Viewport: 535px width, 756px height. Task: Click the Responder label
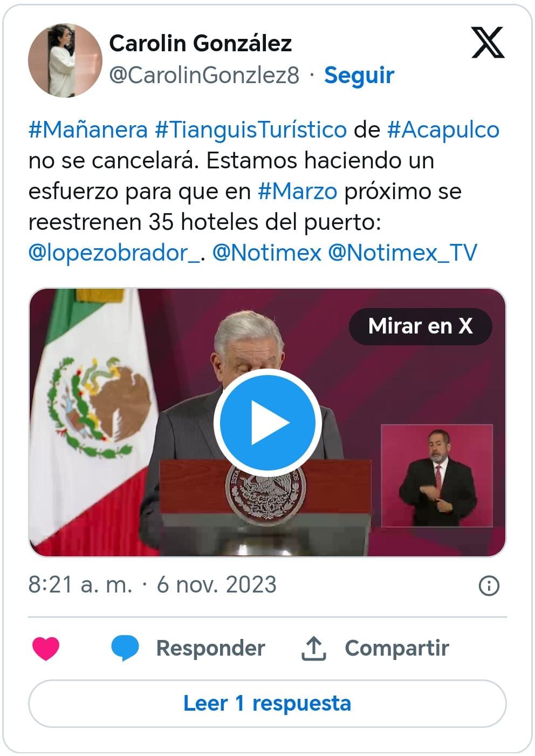point(210,648)
